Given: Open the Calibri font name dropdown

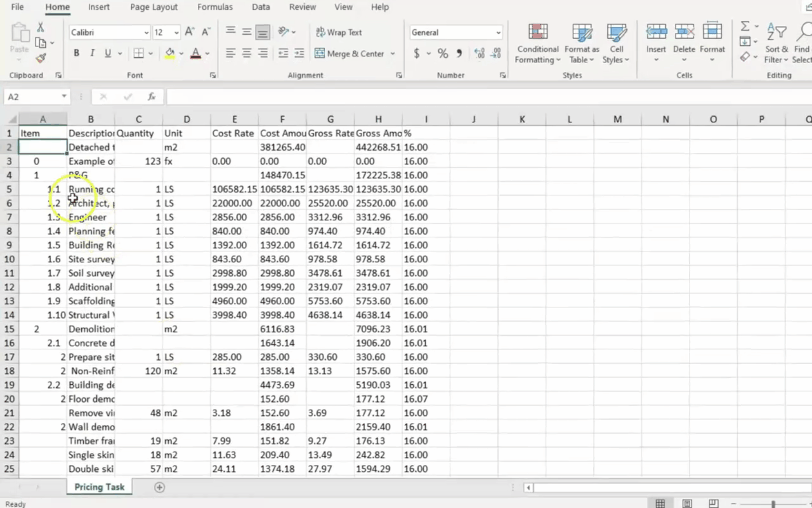Looking at the screenshot, I should (146, 32).
